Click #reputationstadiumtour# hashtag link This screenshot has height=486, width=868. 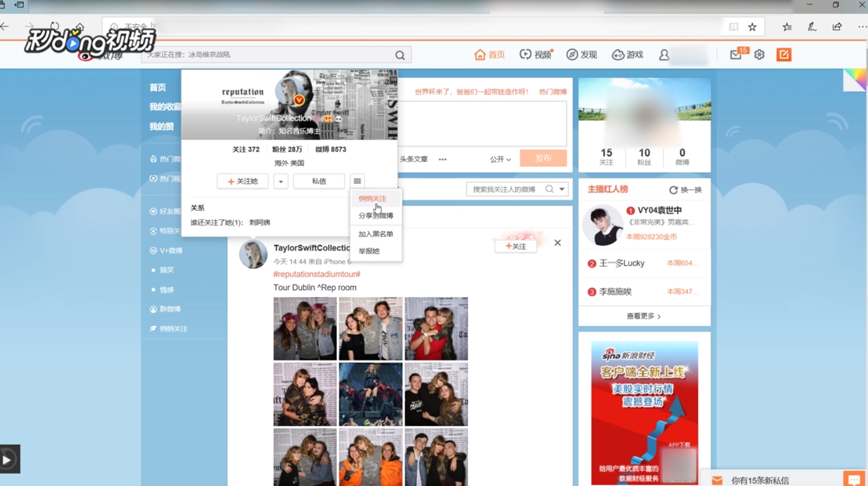(x=317, y=274)
